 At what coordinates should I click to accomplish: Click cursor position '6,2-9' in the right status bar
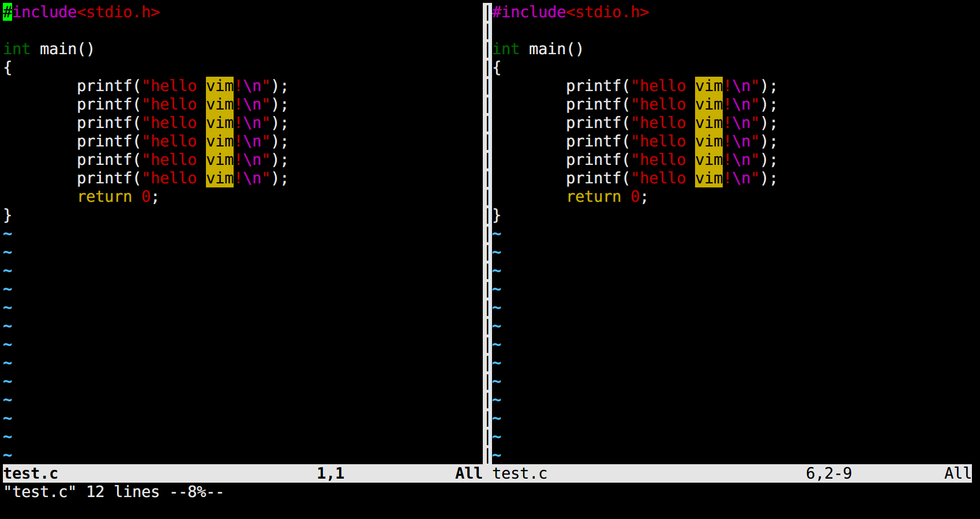tap(829, 473)
